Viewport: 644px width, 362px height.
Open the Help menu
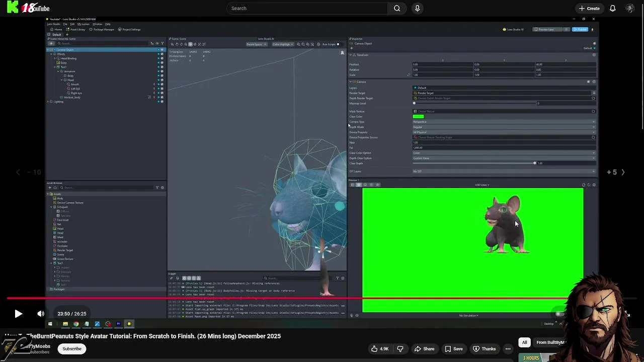tap(108, 24)
